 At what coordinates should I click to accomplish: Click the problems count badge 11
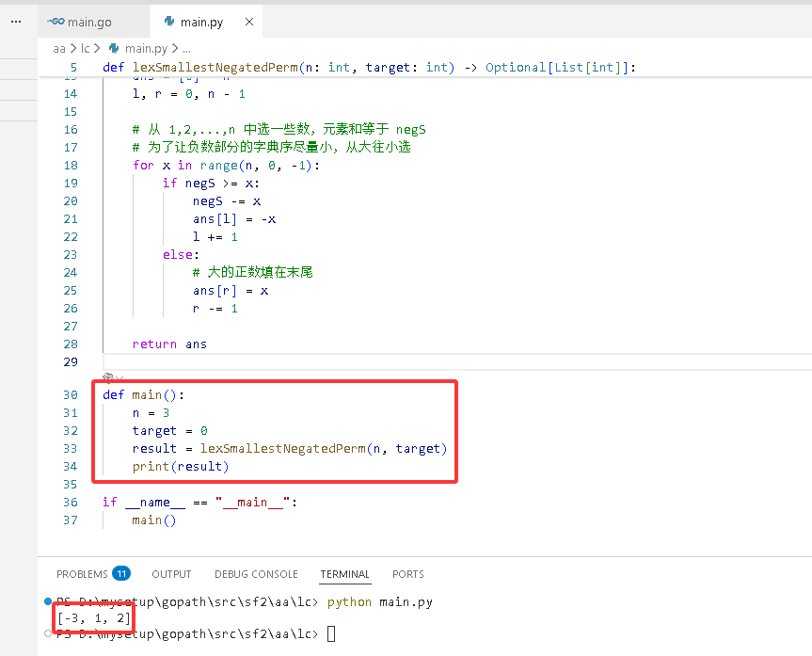tap(121, 573)
